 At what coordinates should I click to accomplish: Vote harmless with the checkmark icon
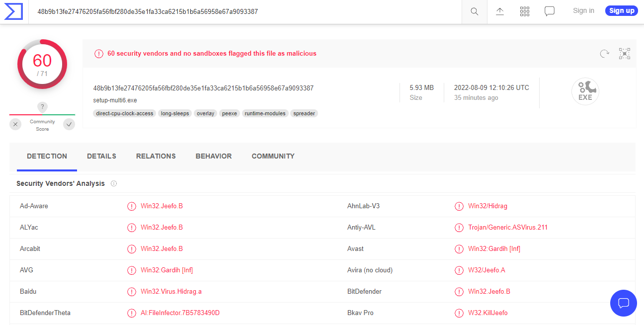[x=69, y=124]
